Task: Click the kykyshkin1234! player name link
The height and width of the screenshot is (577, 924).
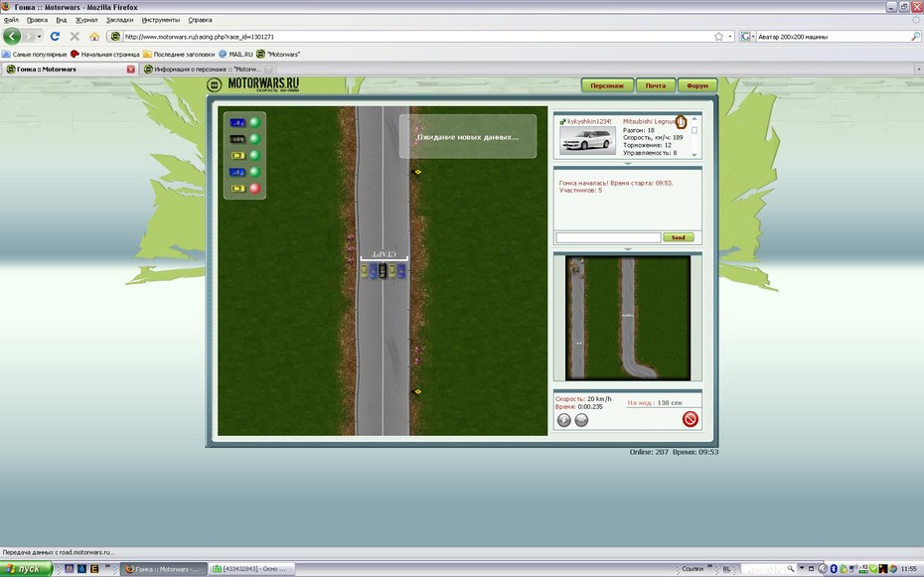Action: click(589, 121)
